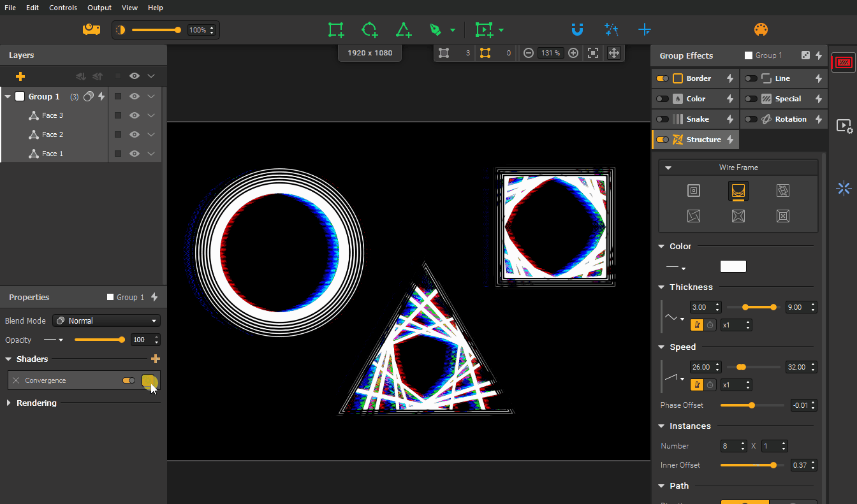Toggle the Border effect switch
The width and height of the screenshot is (857, 504).
[x=663, y=78]
